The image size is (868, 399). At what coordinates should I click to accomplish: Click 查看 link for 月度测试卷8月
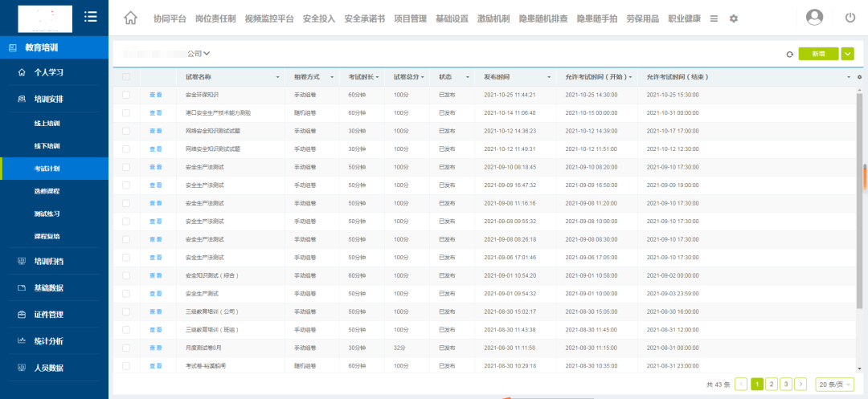[x=156, y=348]
